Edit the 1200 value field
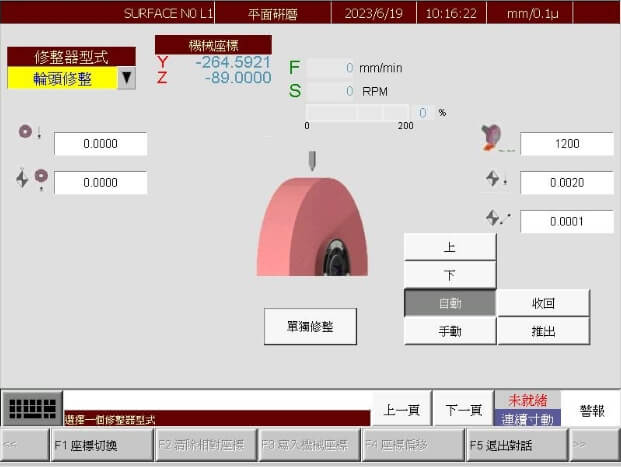The image size is (621, 467). pos(567,144)
